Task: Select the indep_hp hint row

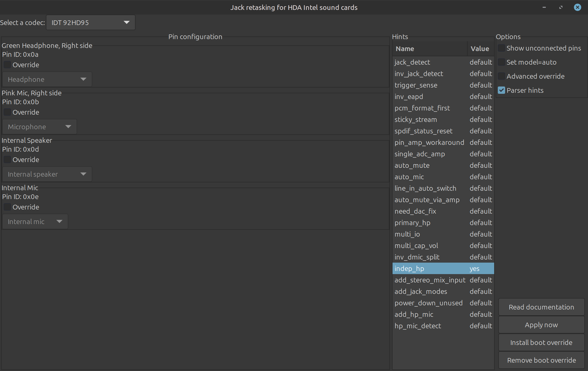Action: (x=430, y=269)
